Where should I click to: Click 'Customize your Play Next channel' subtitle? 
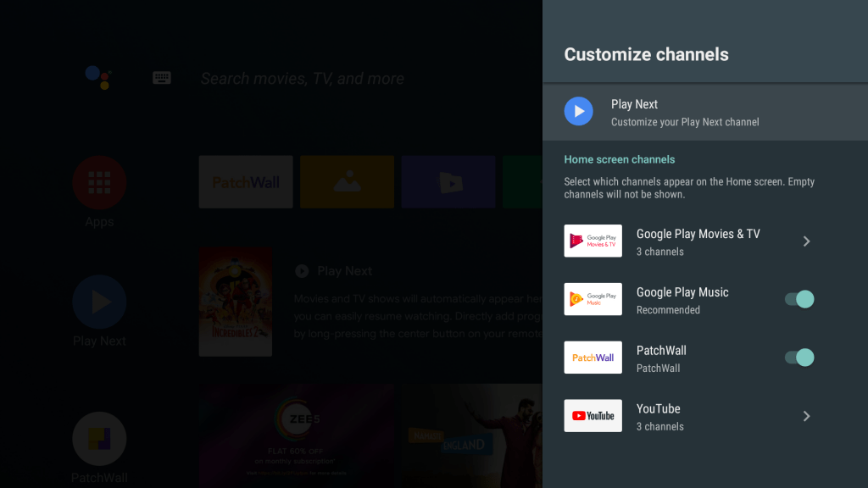click(685, 122)
